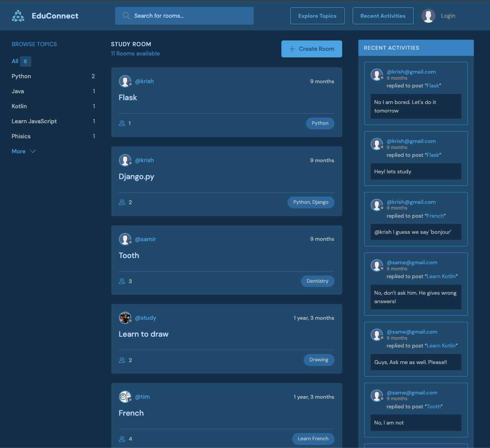This screenshot has height=448, width=490.
Task: Open @study profile link
Action: pos(145,318)
